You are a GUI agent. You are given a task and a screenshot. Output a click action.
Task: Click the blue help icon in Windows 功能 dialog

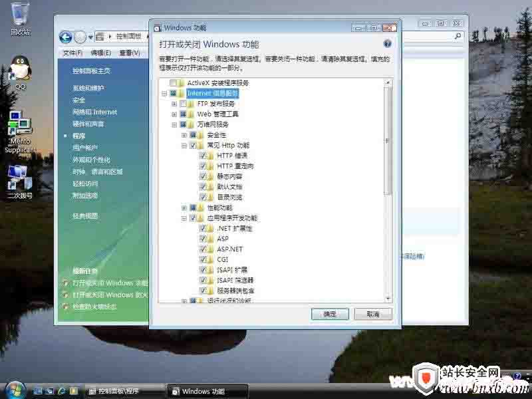pyautogui.click(x=387, y=44)
